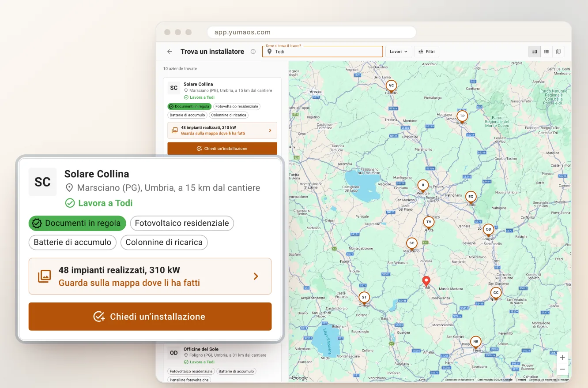Click the large Chiedi un'installazione button

tap(150, 317)
